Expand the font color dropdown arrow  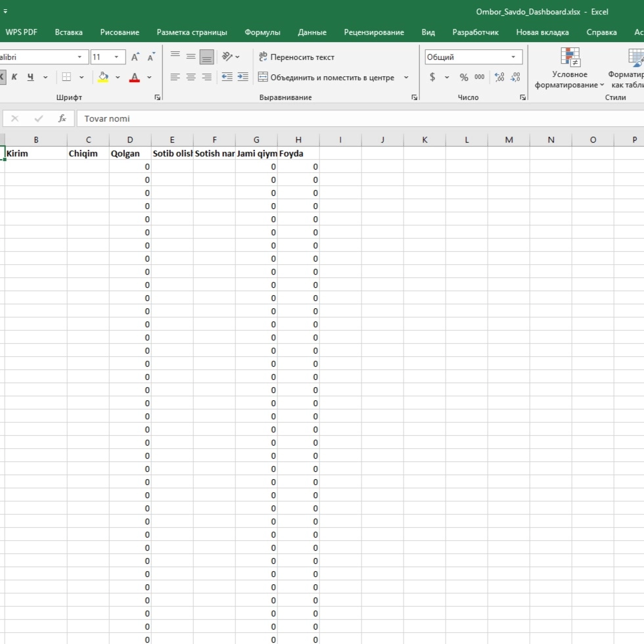pos(149,77)
